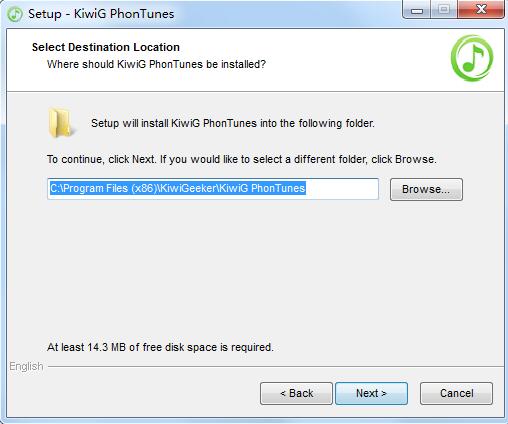Click the disabled maximize button
Viewport: 508px width, 424px height.
(444, 10)
